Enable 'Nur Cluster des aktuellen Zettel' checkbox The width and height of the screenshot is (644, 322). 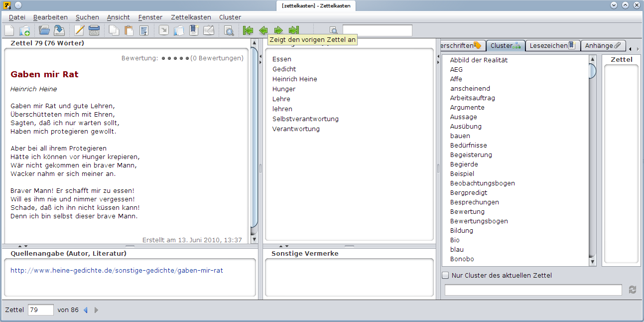[x=446, y=275]
